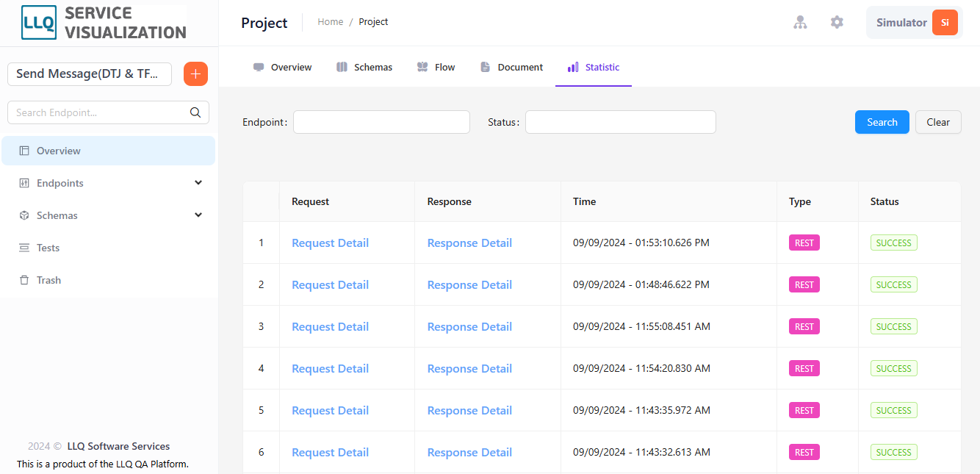Switch to the Flow tab

436,67
